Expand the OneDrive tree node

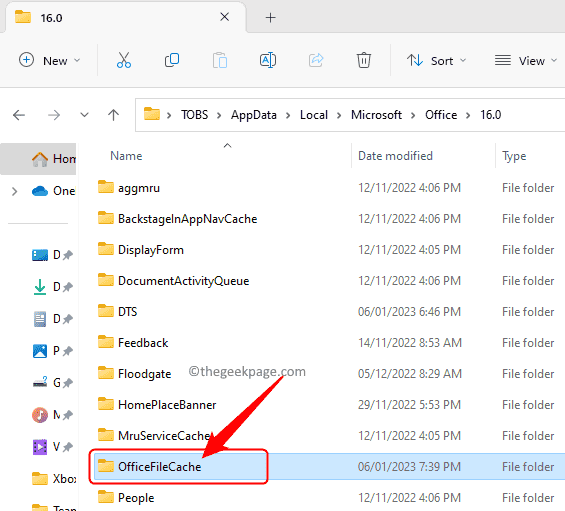(14, 191)
